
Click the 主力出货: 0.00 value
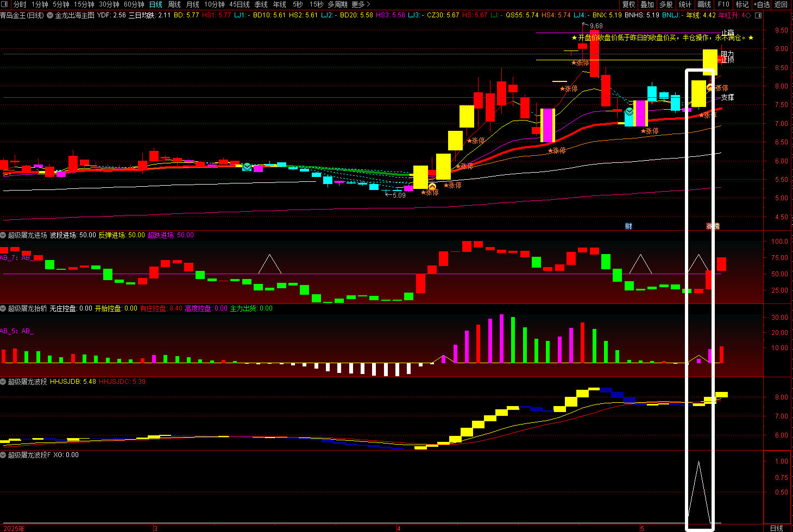pos(251,308)
